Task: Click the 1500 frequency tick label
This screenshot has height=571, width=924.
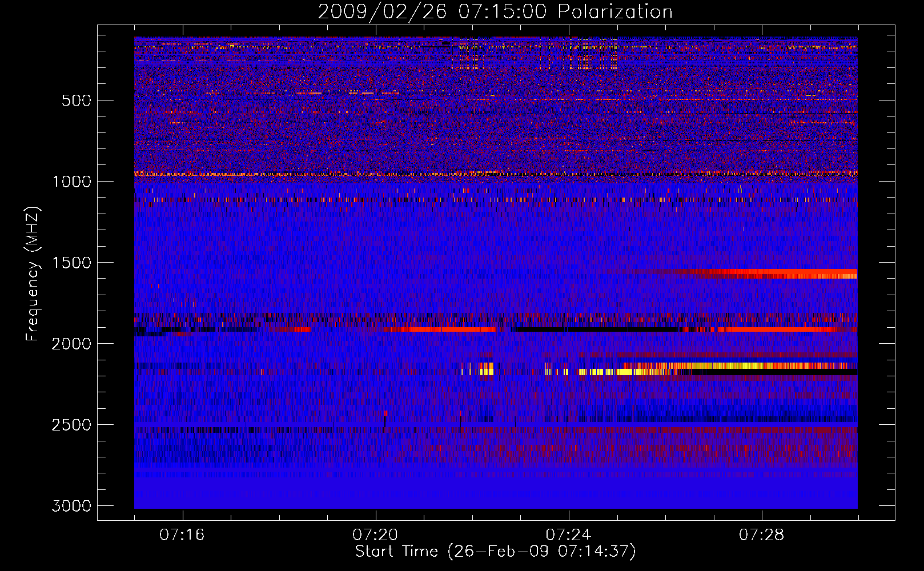Action: click(71, 263)
